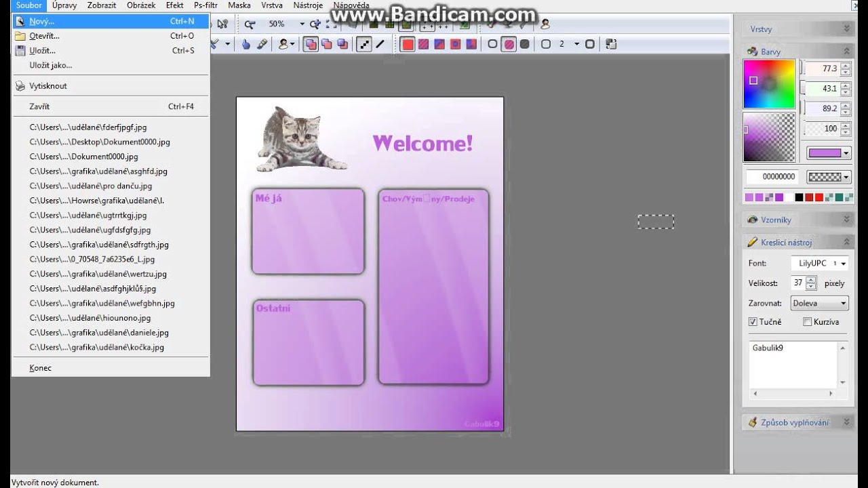Click the rounded join style icon
Screen dimensions: 868x488
[x=590, y=44]
